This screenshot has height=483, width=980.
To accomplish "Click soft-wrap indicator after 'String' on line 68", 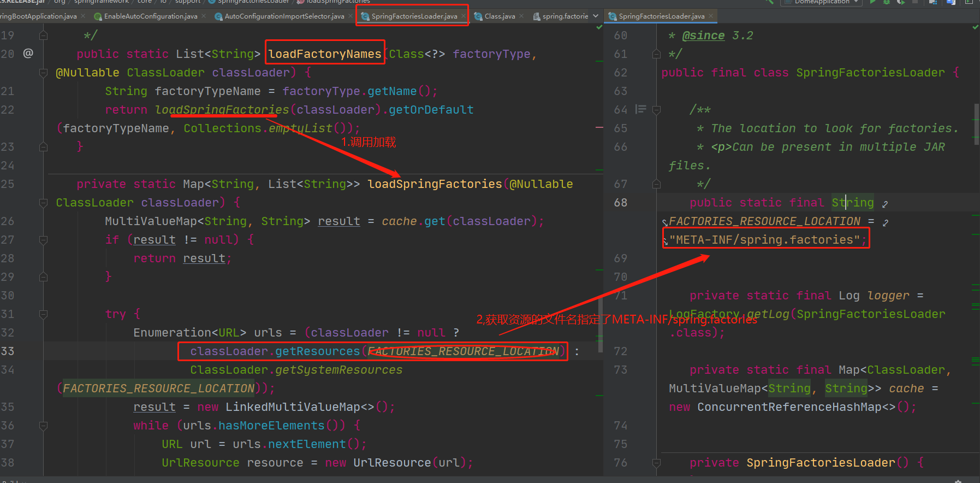I will coord(885,204).
